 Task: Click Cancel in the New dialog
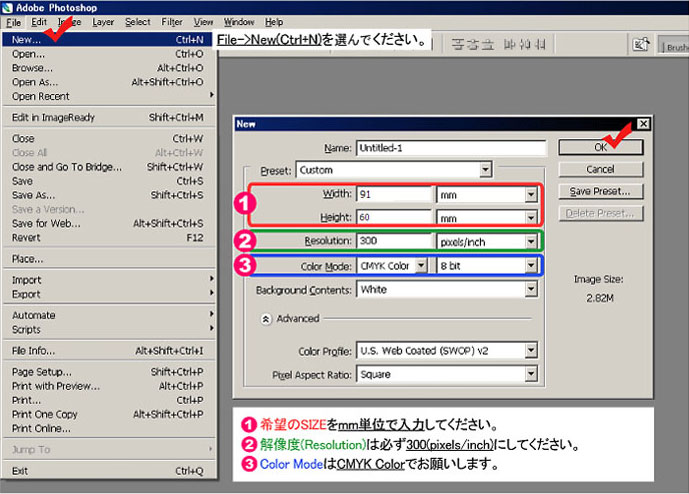click(601, 169)
